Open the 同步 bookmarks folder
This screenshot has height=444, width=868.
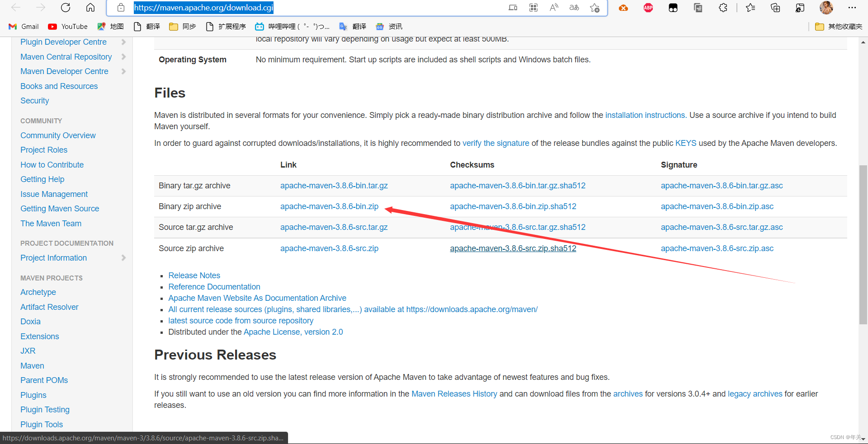click(x=183, y=27)
